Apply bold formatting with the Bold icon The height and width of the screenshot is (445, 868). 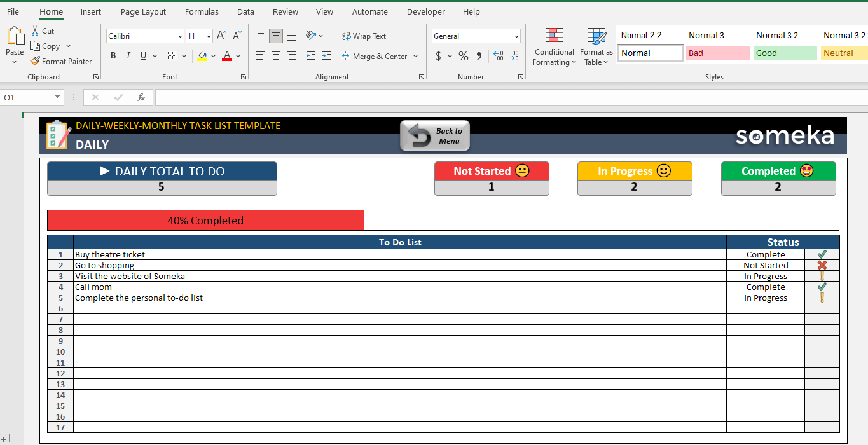click(113, 56)
